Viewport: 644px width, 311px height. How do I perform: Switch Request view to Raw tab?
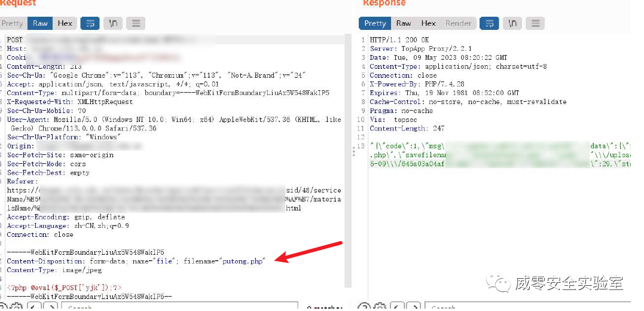(40, 23)
